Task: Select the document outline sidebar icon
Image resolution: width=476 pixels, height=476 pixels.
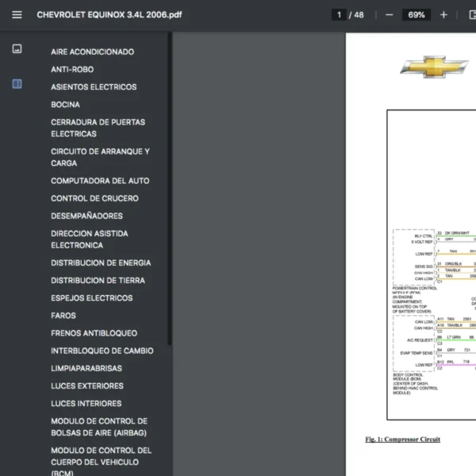Action: (x=17, y=84)
